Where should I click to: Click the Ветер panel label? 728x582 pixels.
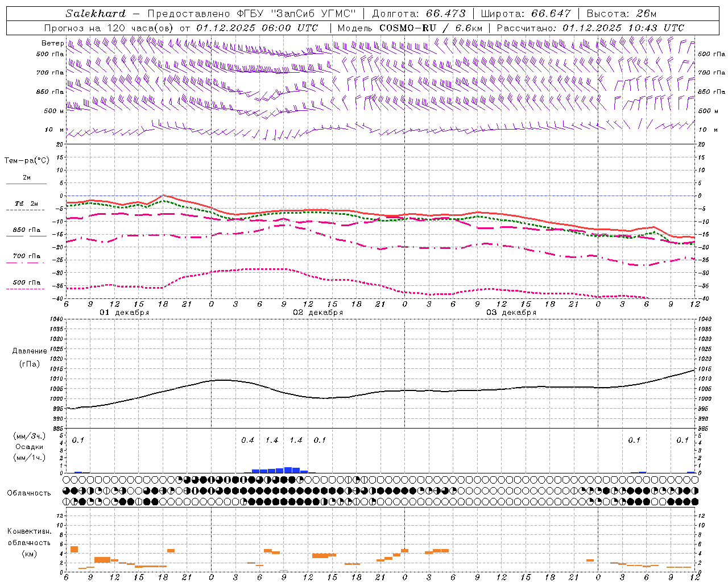pos(52,43)
